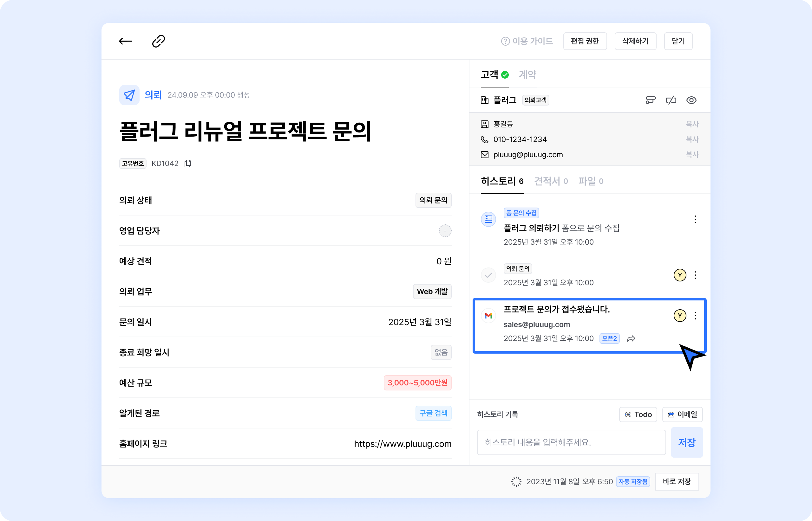Click the paper plane 의뢰 icon
The image size is (812, 521).
[129, 95]
